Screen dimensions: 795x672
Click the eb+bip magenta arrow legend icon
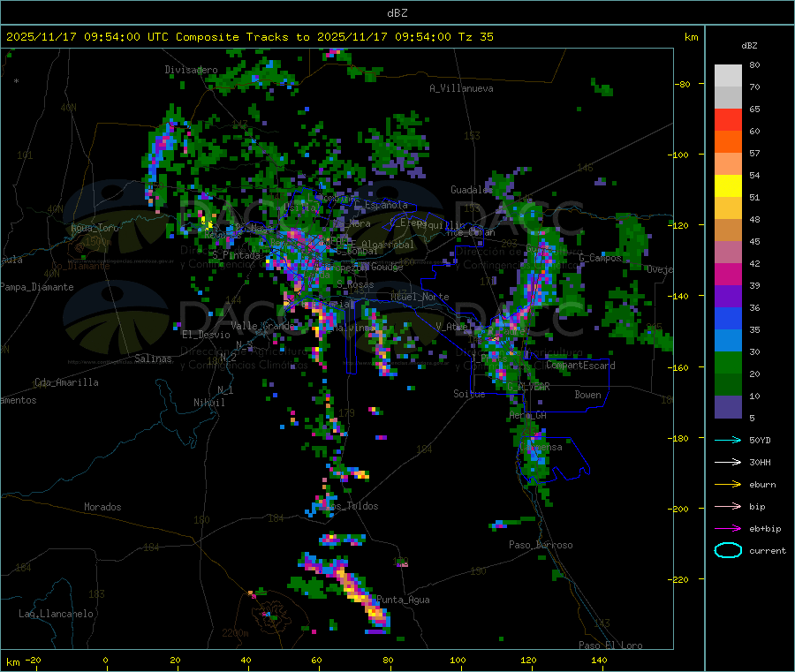click(728, 529)
